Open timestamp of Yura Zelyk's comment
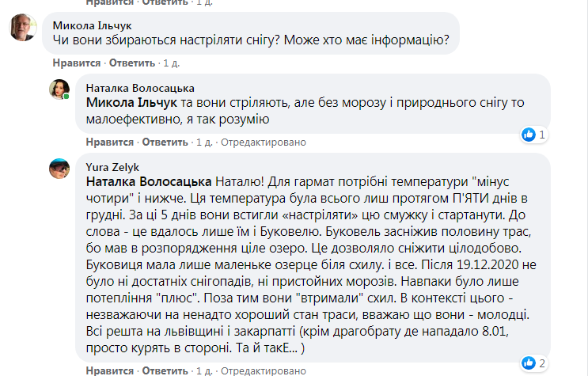Screen dimensions: 588x376 click(x=203, y=370)
